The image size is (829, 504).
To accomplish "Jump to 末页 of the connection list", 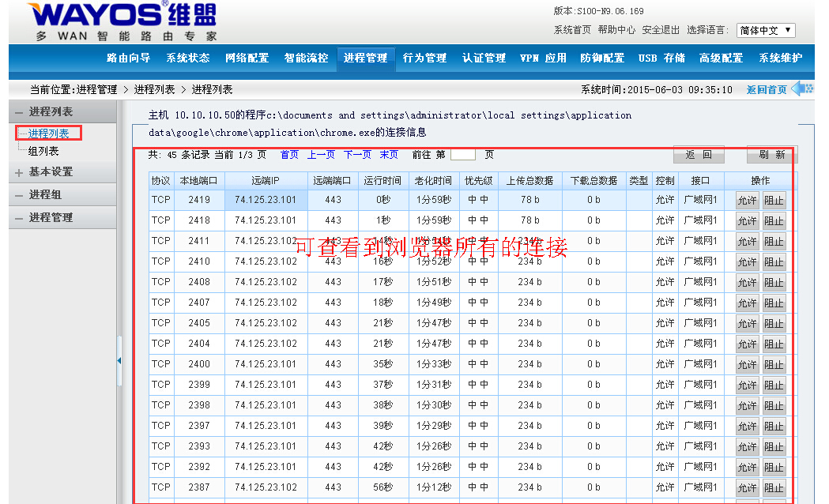I will coord(389,155).
